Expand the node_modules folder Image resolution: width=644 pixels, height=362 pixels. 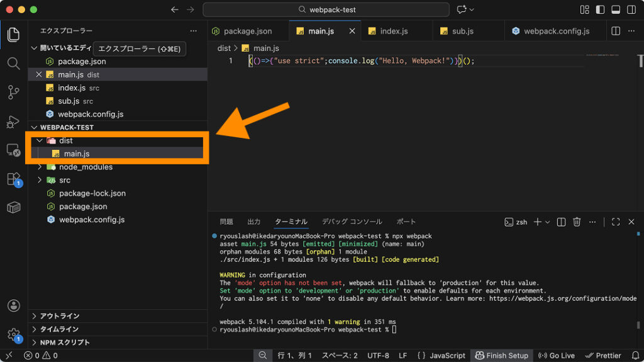coord(86,167)
